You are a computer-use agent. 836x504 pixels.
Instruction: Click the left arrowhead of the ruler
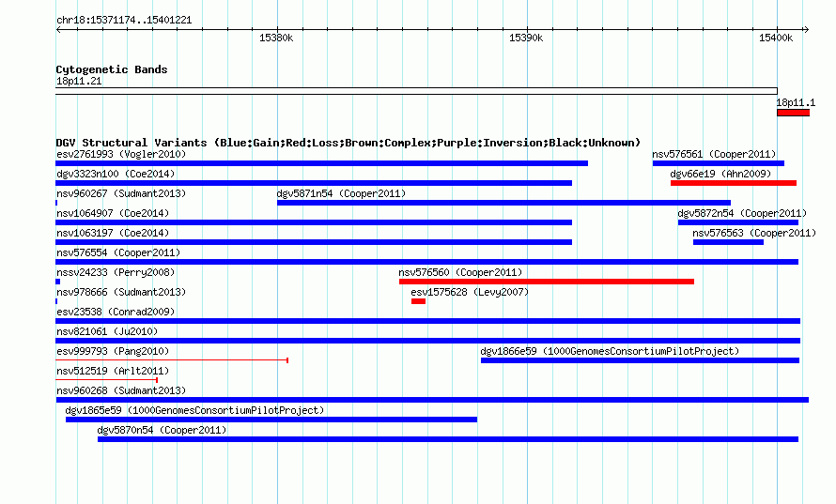tap(58, 29)
